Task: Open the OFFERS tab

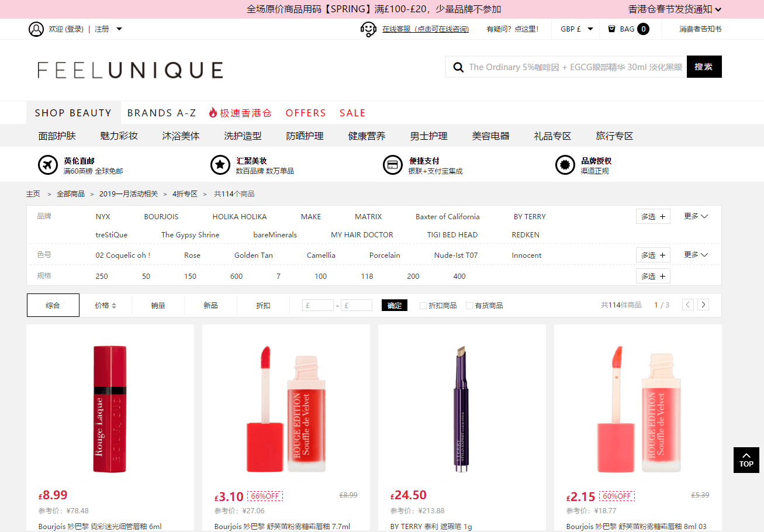Action: [306, 113]
